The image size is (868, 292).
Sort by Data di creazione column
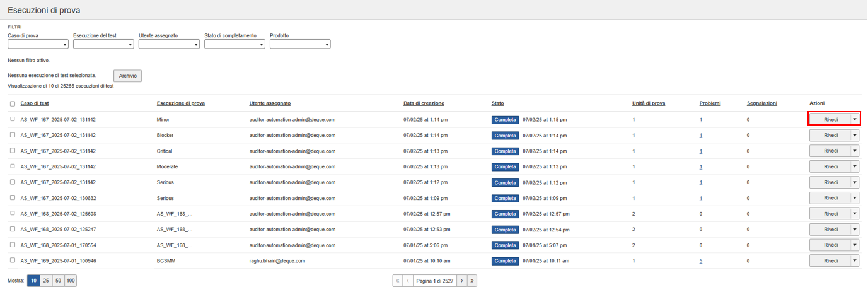(x=424, y=103)
